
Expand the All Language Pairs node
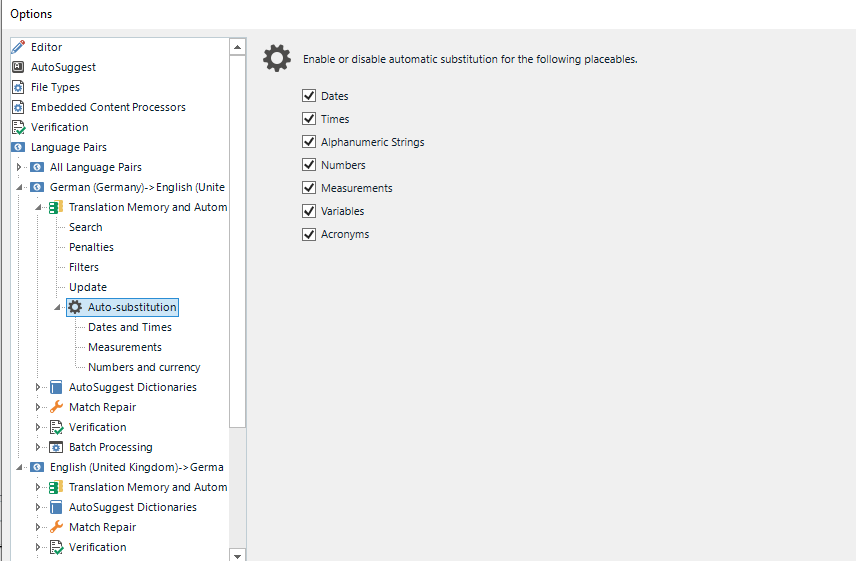coord(20,167)
